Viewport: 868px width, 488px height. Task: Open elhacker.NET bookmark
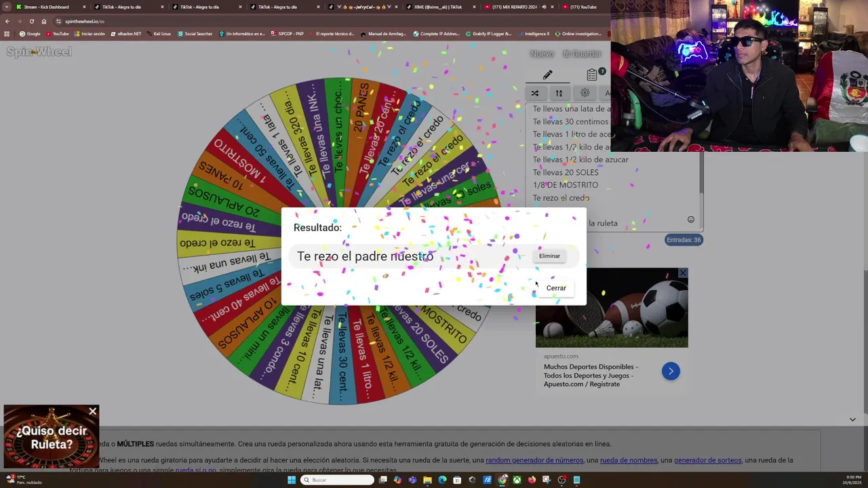pyautogui.click(x=126, y=34)
